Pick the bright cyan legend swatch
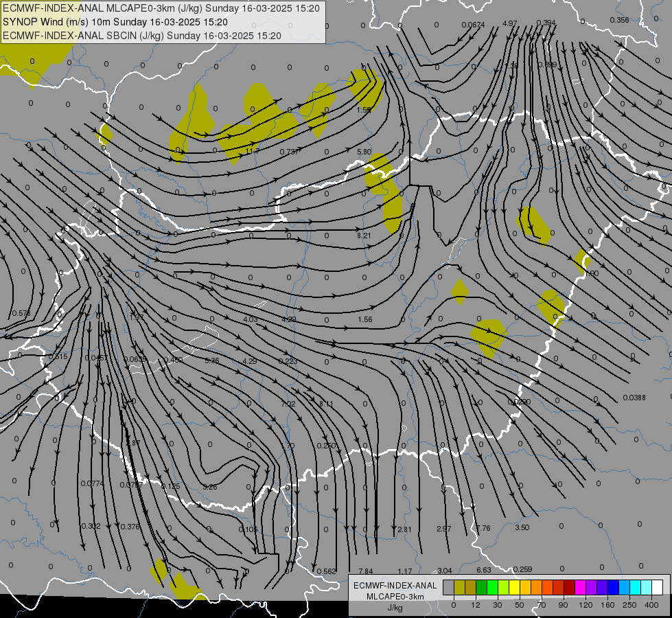The height and width of the screenshot is (618, 672). click(635, 587)
